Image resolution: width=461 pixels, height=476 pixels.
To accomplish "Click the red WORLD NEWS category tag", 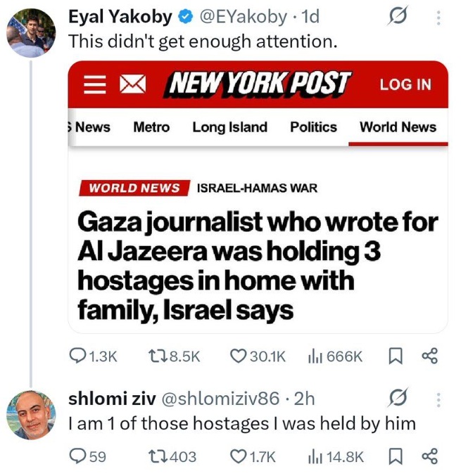I will coord(134,188).
